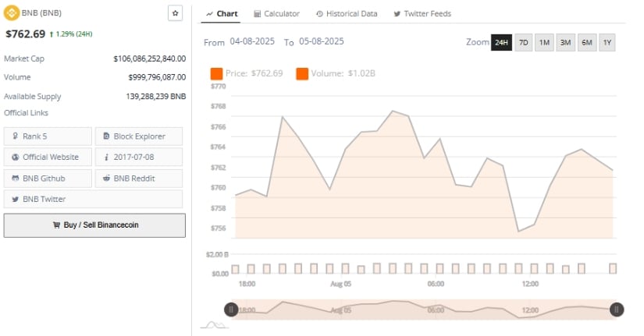Open the Chart tab
Screen dimensions: 644x336
pyautogui.click(x=222, y=13)
